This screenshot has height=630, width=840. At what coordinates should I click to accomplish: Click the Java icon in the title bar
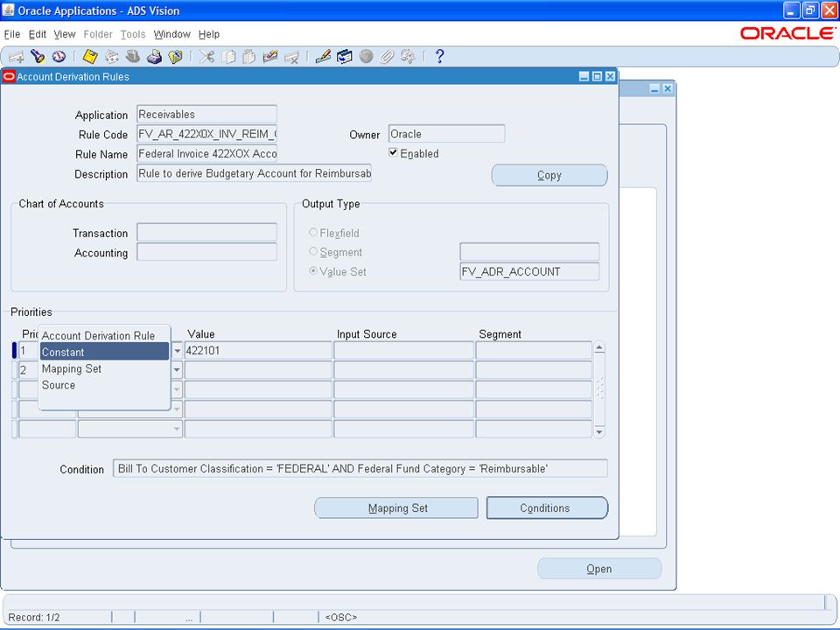coord(8,10)
